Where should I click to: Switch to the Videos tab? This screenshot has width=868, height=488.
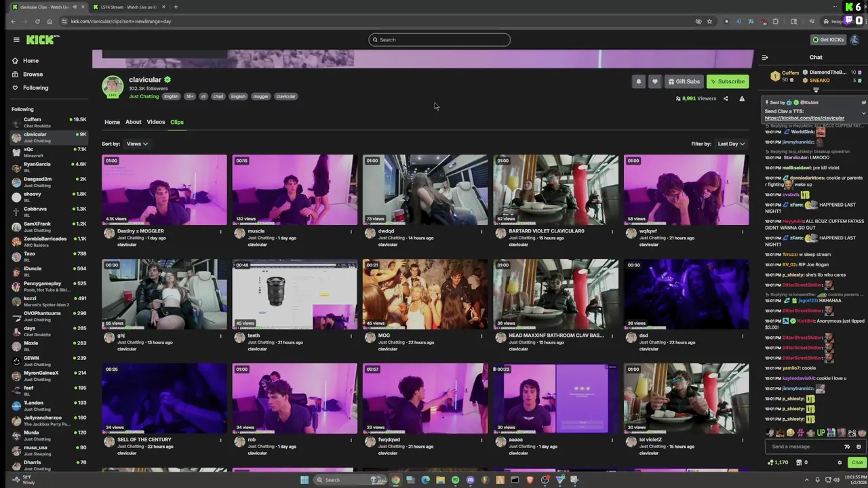155,122
